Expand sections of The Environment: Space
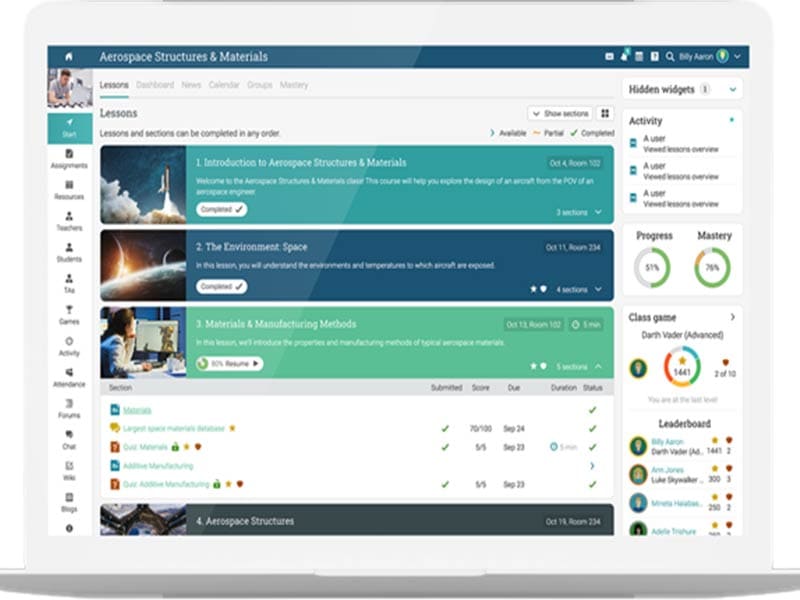Screen dimensions: 800x600 click(598, 289)
